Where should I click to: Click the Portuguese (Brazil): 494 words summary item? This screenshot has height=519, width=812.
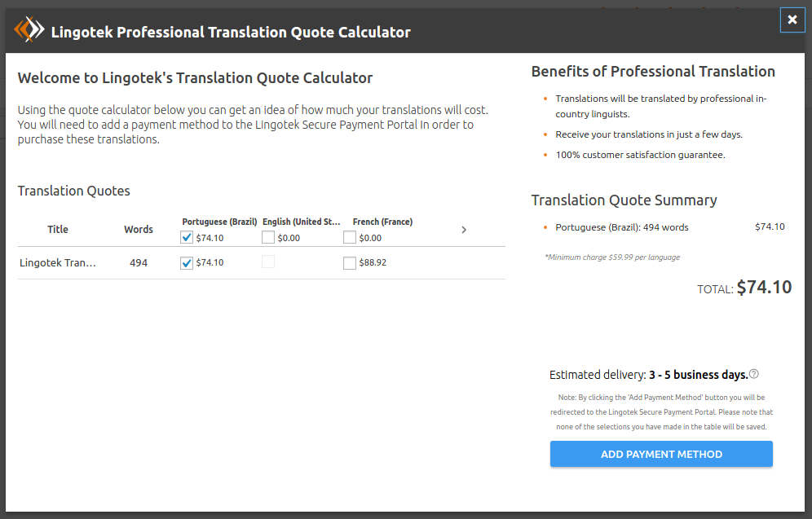[621, 227]
